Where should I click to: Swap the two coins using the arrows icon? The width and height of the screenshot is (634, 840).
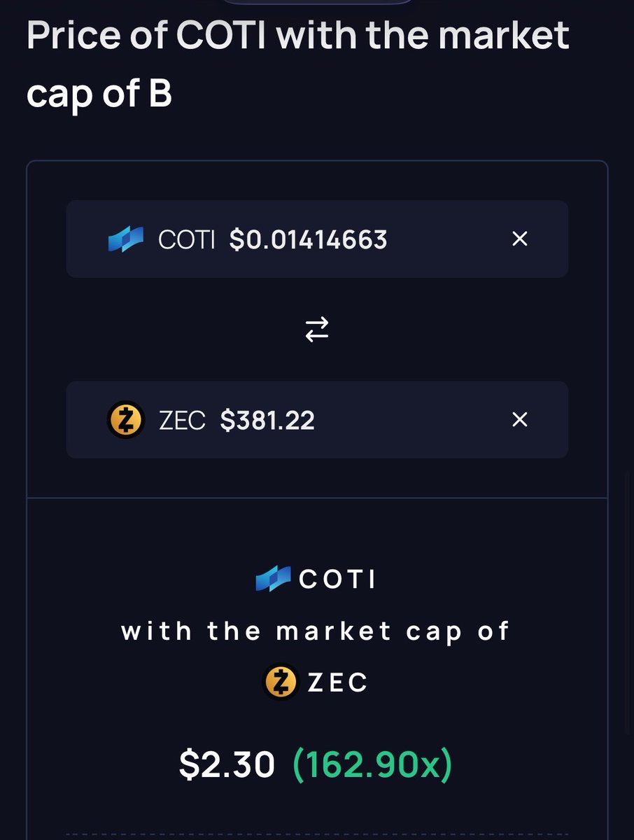pos(317,329)
